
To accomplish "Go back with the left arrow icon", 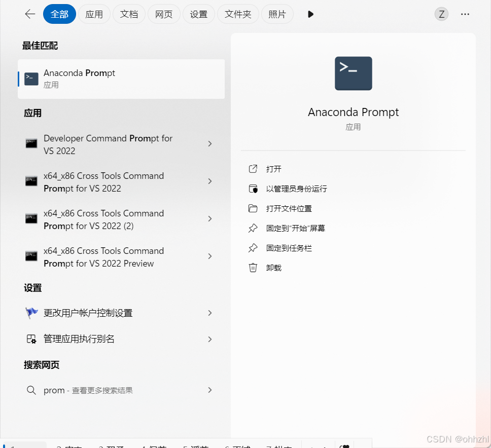I will (x=30, y=14).
